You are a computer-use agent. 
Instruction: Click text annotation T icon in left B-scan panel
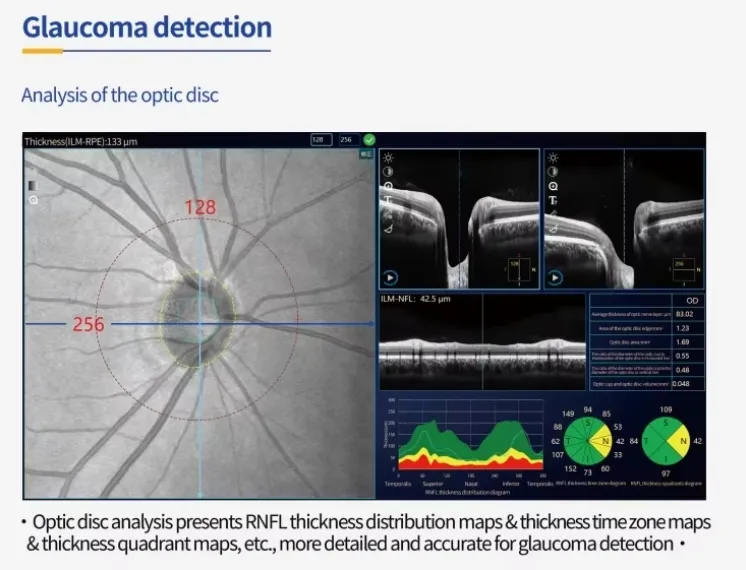(388, 200)
